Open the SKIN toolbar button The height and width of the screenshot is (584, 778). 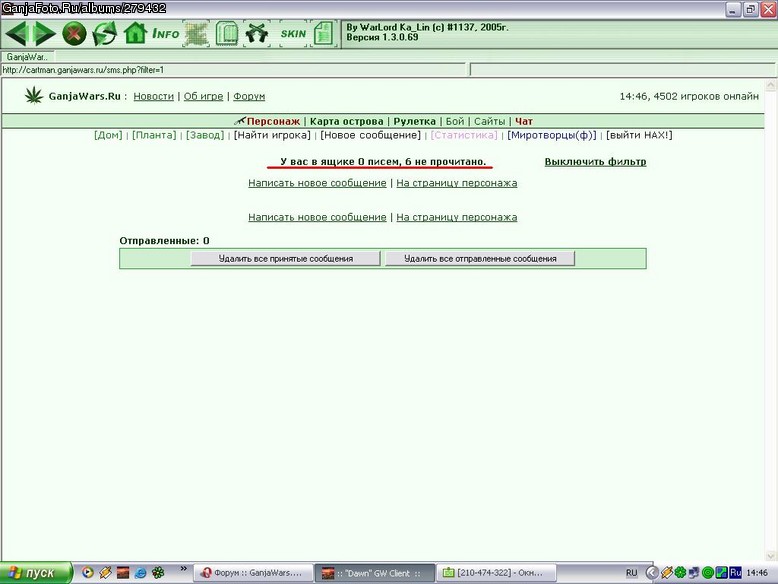click(293, 34)
